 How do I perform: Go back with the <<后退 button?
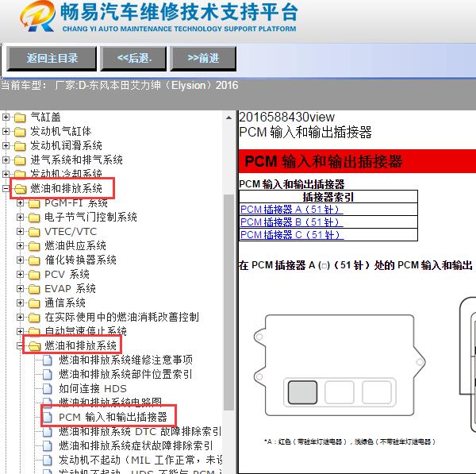(133, 58)
